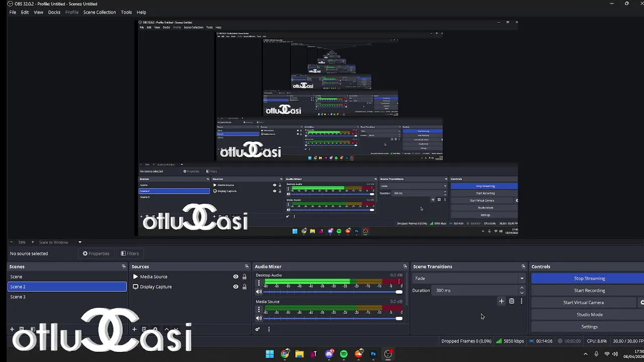Toggle lock on Media Source

tap(245, 277)
